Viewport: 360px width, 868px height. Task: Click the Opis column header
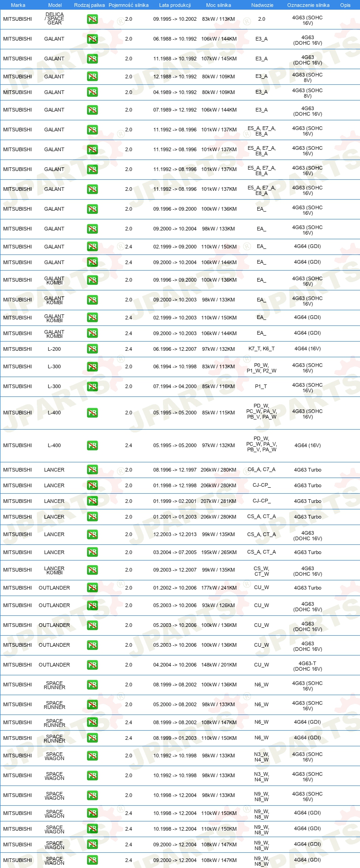point(345,5)
